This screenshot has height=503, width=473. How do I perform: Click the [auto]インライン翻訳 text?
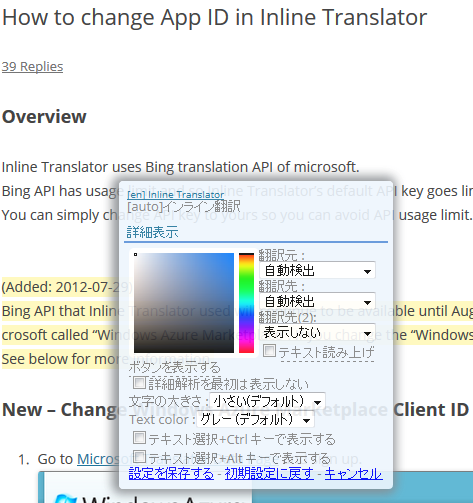(x=184, y=207)
